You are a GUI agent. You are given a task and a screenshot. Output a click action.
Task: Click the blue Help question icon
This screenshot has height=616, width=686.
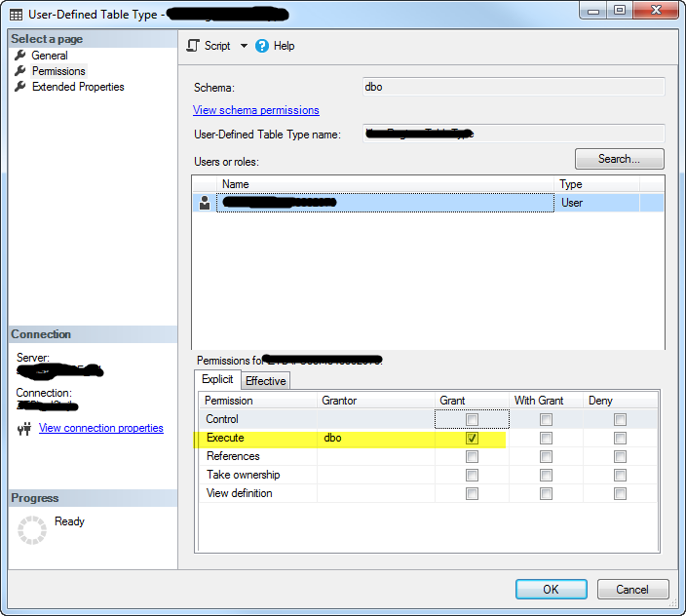tap(261, 46)
